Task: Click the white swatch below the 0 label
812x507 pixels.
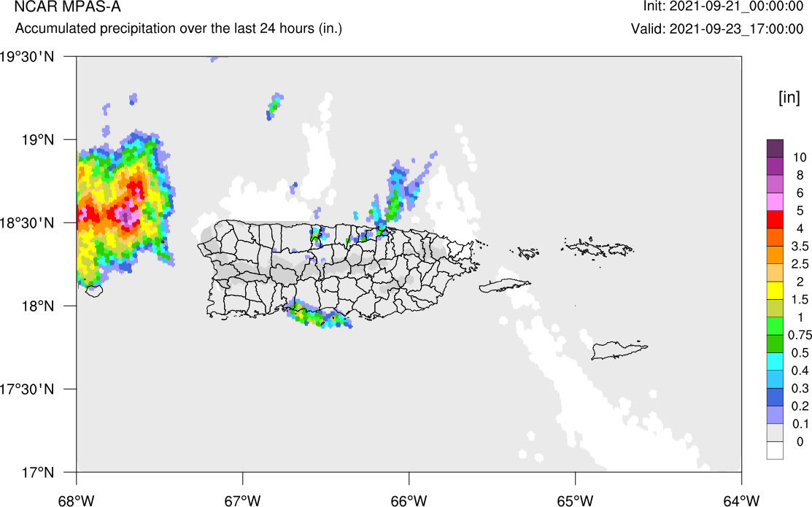Action: pyautogui.click(x=775, y=451)
